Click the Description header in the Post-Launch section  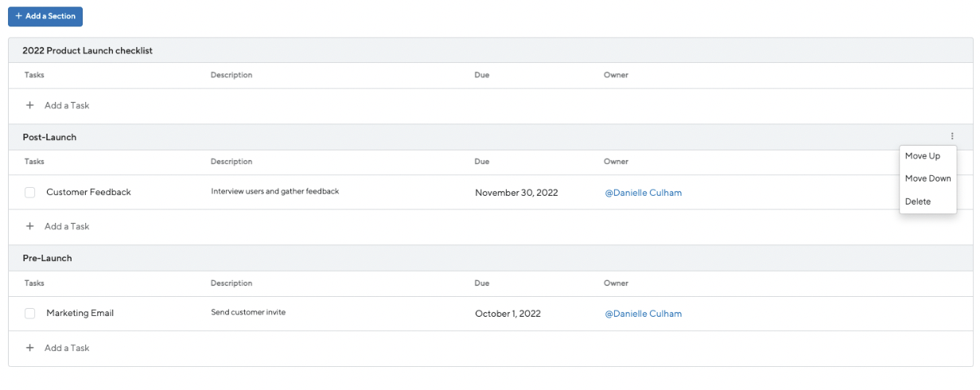coord(231,162)
